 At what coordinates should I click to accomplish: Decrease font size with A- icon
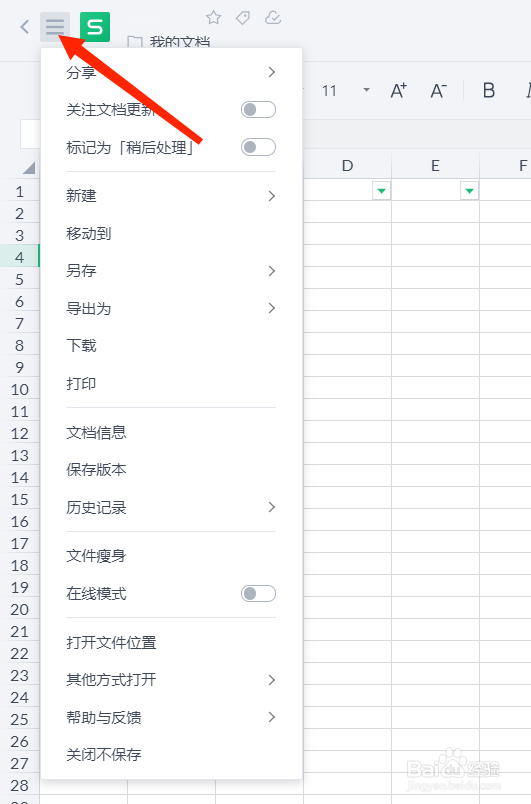tap(438, 91)
